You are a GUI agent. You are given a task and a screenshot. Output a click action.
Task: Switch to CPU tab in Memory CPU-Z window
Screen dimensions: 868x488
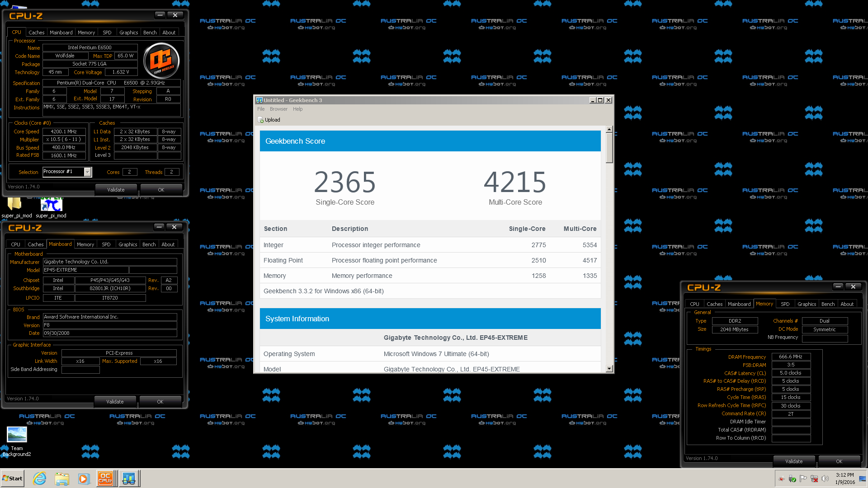coord(694,304)
